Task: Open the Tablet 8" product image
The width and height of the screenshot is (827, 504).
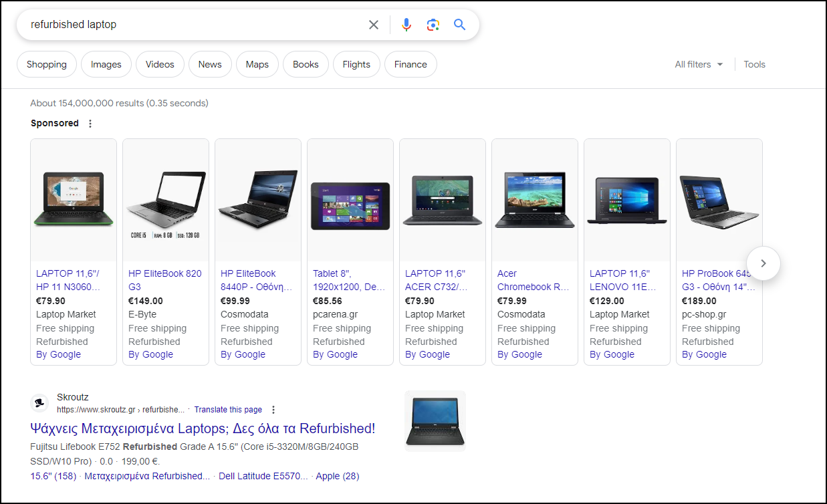Action: pos(350,200)
